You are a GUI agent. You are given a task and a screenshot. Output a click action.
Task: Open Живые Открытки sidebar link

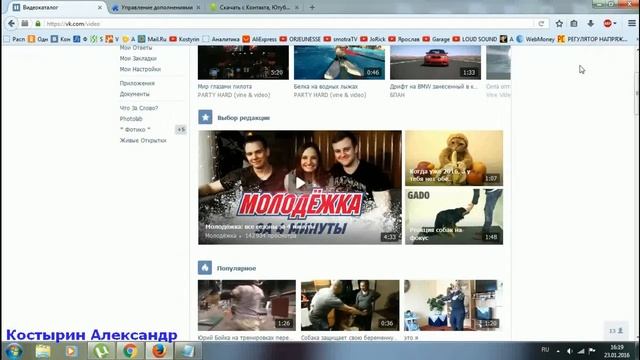pos(143,140)
